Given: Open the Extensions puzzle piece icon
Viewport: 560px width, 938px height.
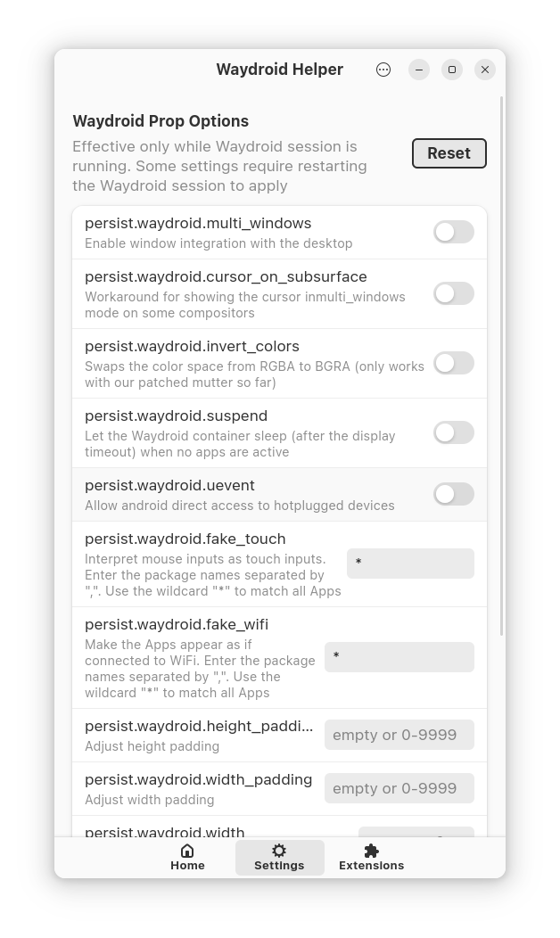Looking at the screenshot, I should [371, 850].
